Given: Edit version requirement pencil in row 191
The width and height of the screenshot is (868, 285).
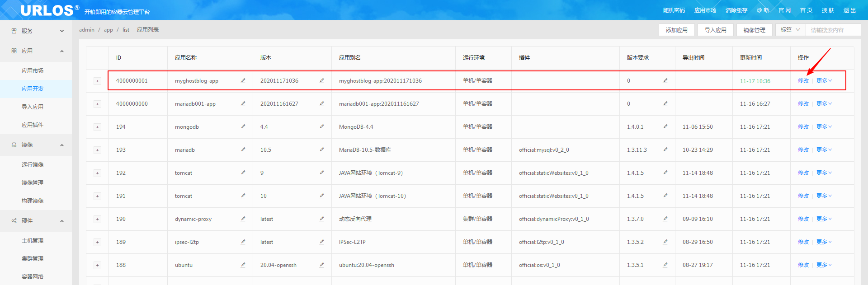Looking at the screenshot, I should pos(665,196).
